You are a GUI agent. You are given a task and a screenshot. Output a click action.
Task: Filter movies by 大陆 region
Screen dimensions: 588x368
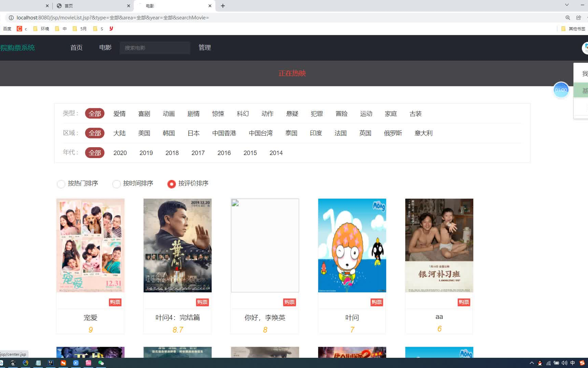(x=119, y=133)
